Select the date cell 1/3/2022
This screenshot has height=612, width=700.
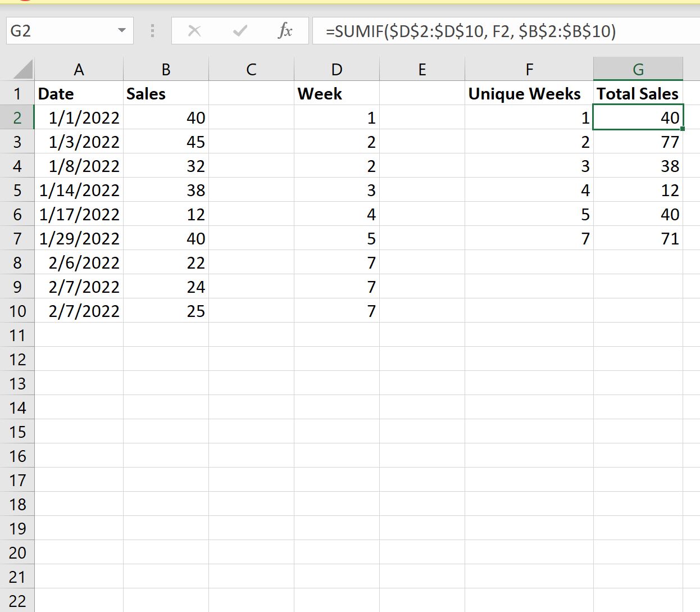[x=79, y=142]
